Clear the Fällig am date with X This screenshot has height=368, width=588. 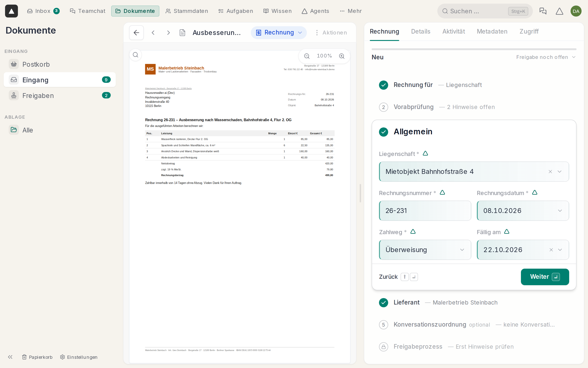coord(551,250)
